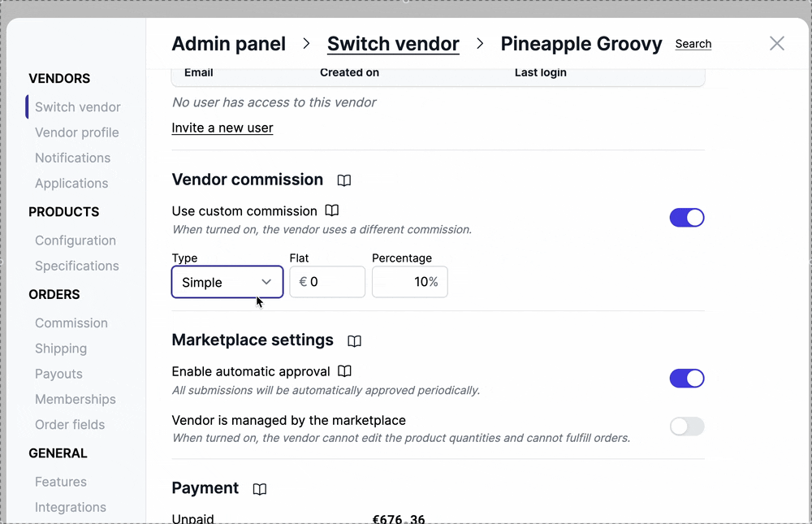Open documentation beside Marketplace settings heading
This screenshot has height=524, width=812.
coord(353,340)
